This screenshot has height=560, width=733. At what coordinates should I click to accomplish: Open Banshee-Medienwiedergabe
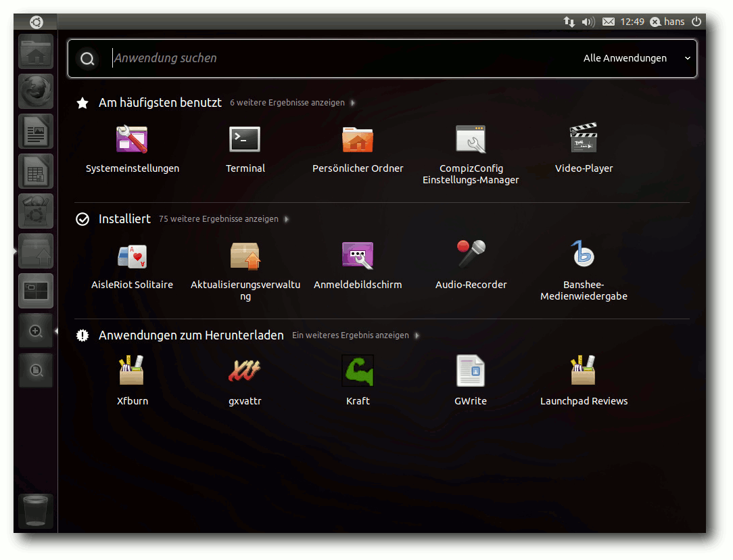coord(584,271)
